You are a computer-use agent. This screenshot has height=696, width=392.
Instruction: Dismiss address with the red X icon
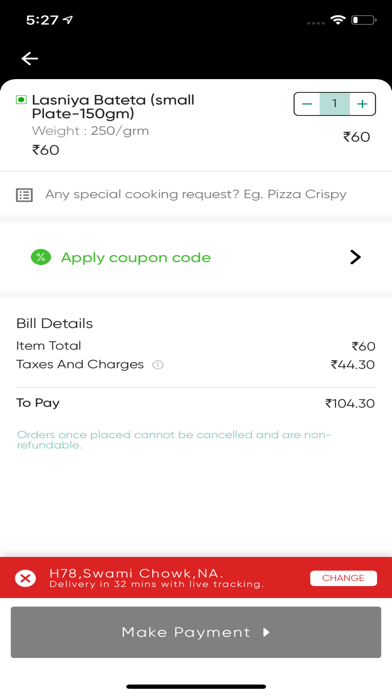pyautogui.click(x=25, y=578)
